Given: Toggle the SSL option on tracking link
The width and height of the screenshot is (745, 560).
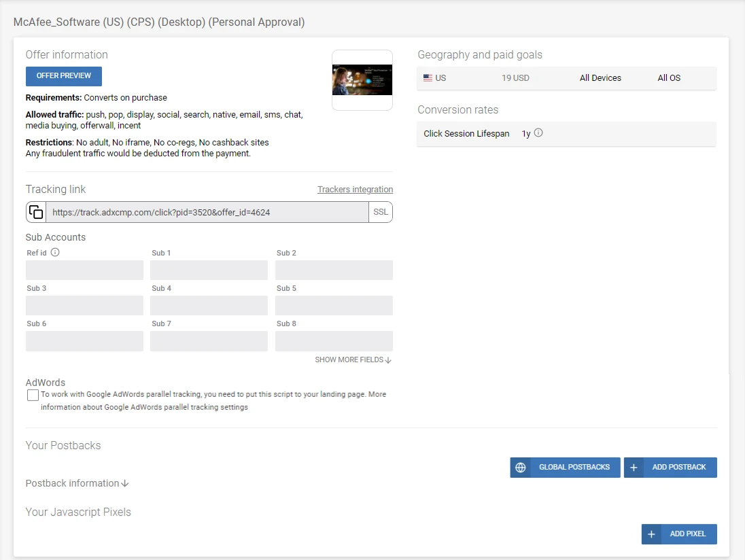Looking at the screenshot, I should [381, 212].
